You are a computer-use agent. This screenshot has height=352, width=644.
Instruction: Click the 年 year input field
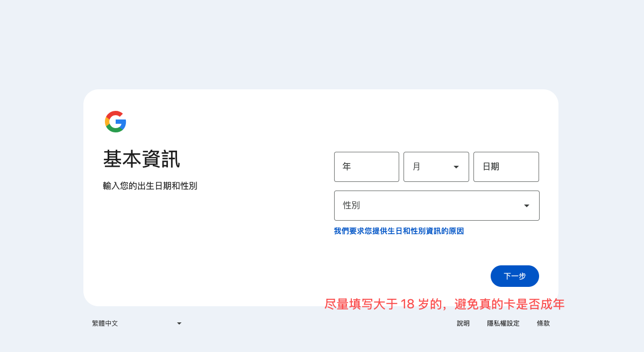[x=366, y=167]
